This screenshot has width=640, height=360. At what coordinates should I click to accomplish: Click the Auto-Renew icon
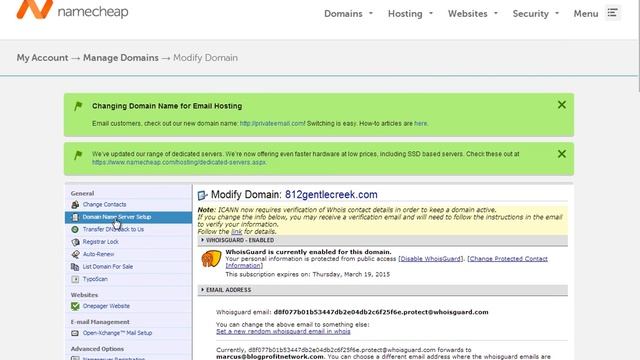75,254
